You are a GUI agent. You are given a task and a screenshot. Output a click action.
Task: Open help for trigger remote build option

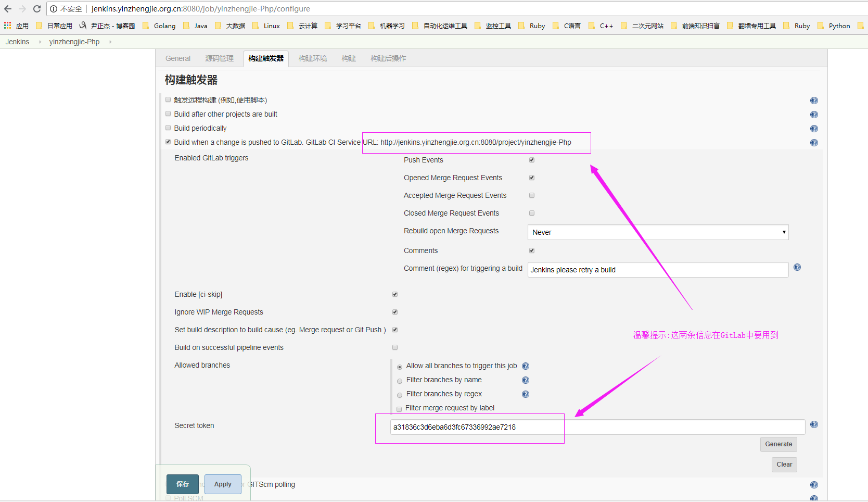coord(814,101)
